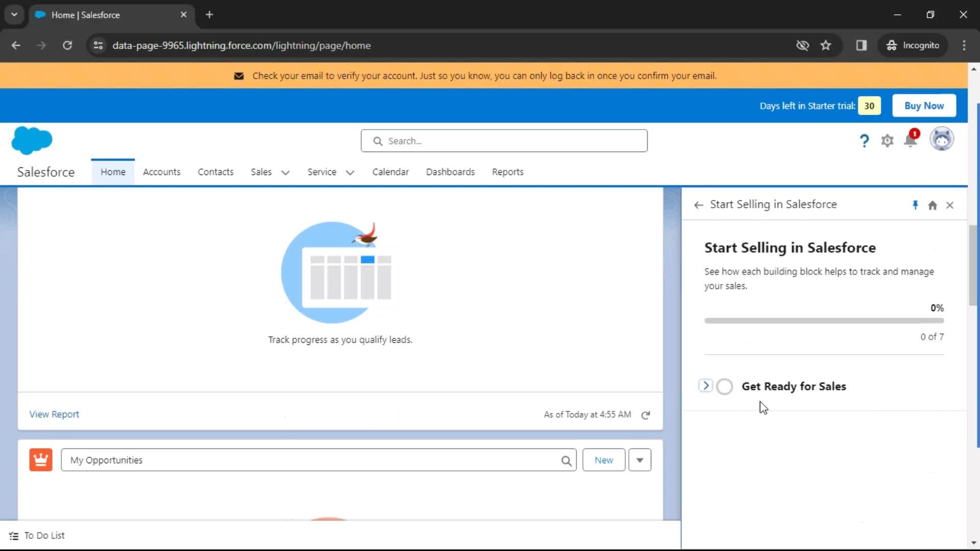Open the browser side panel icon

pyautogui.click(x=862, y=45)
